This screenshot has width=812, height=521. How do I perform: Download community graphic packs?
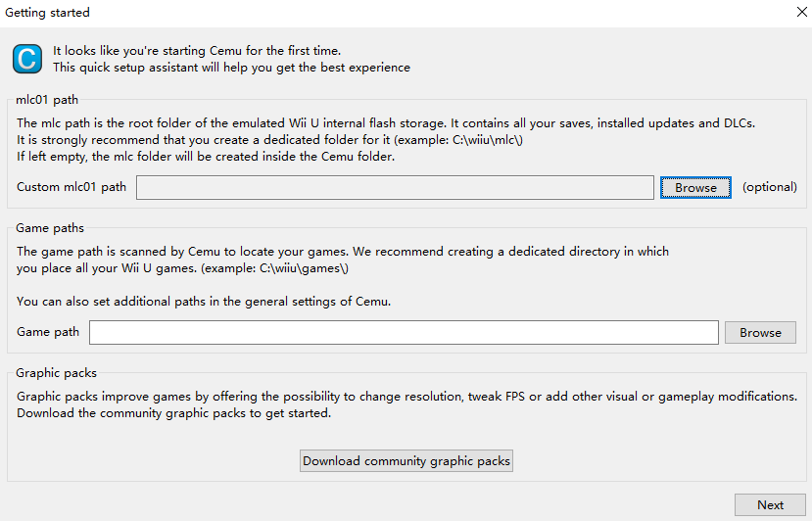[x=406, y=460]
